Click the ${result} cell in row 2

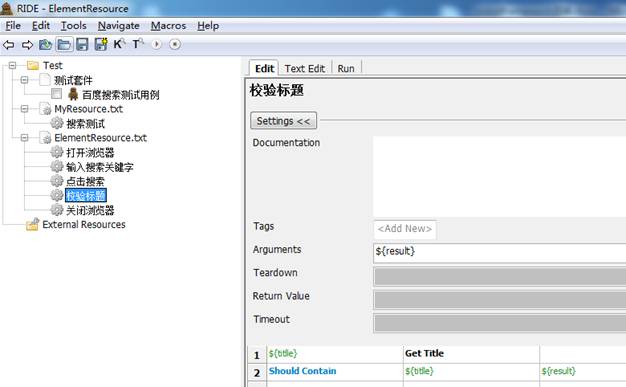(x=583, y=371)
